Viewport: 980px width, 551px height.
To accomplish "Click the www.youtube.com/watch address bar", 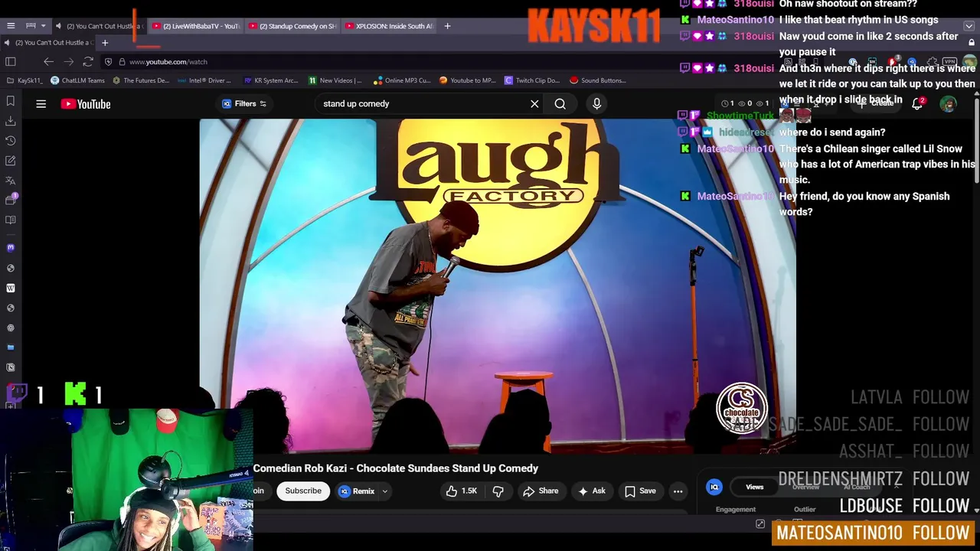I will tap(168, 62).
